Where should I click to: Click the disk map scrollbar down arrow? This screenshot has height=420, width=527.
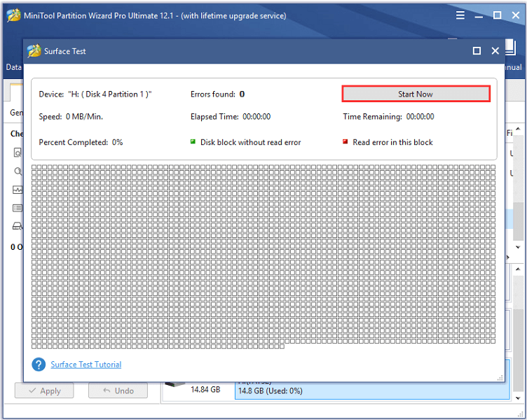tap(518, 398)
